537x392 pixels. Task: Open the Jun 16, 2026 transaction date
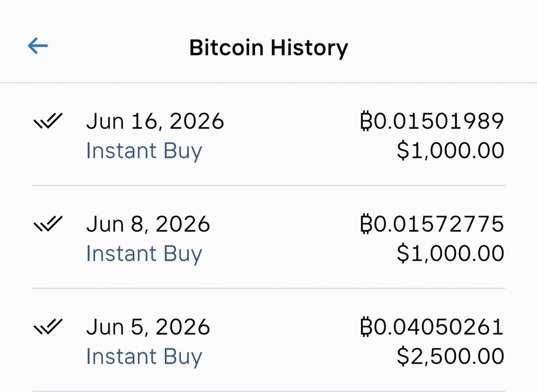(155, 122)
